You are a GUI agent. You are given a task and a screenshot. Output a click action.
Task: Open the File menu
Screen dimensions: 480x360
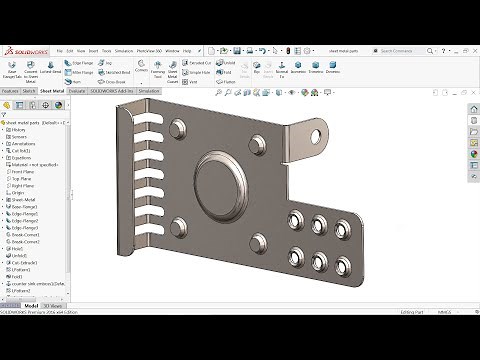click(60, 51)
